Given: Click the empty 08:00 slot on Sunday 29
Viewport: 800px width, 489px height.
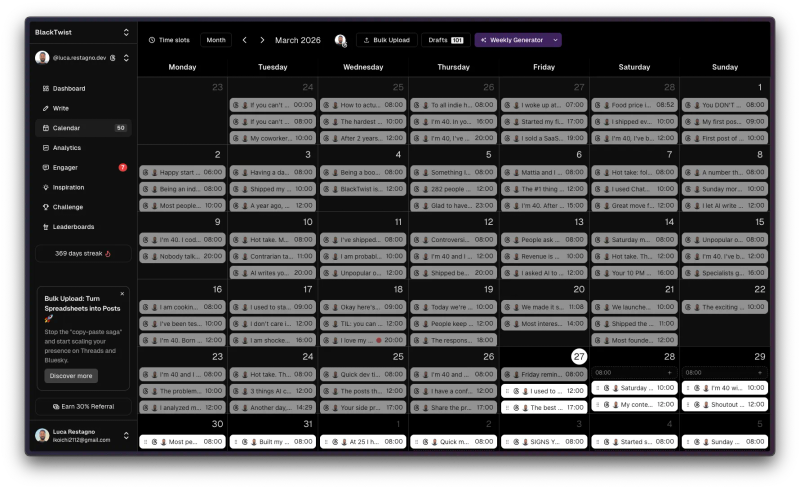Looking at the screenshot, I should (x=724, y=373).
